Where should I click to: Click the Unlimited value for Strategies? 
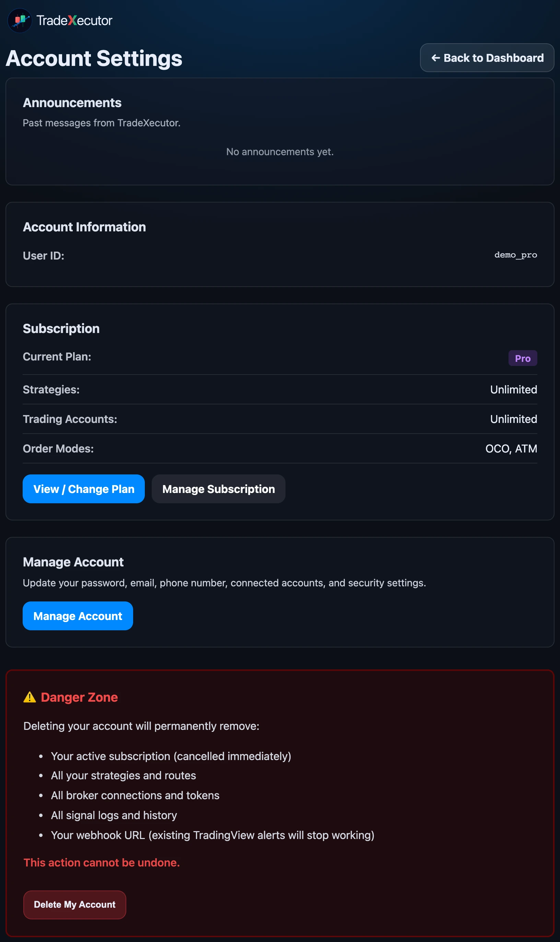pyautogui.click(x=514, y=390)
